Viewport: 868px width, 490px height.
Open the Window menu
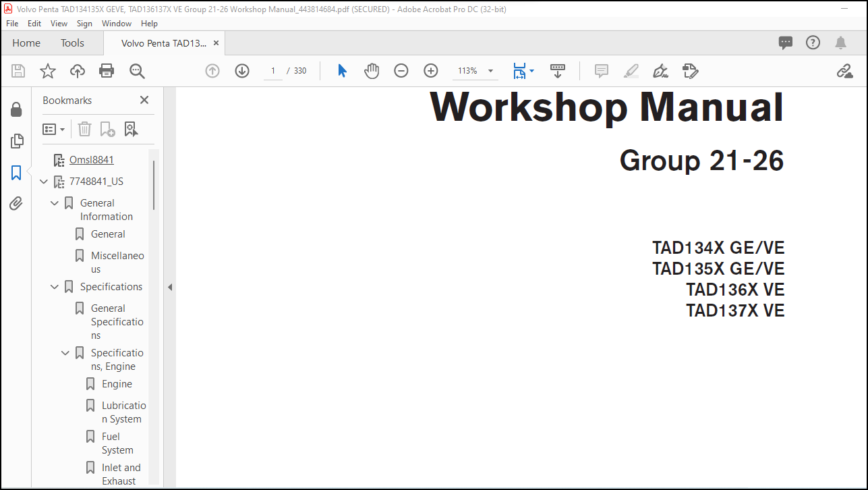pos(117,23)
